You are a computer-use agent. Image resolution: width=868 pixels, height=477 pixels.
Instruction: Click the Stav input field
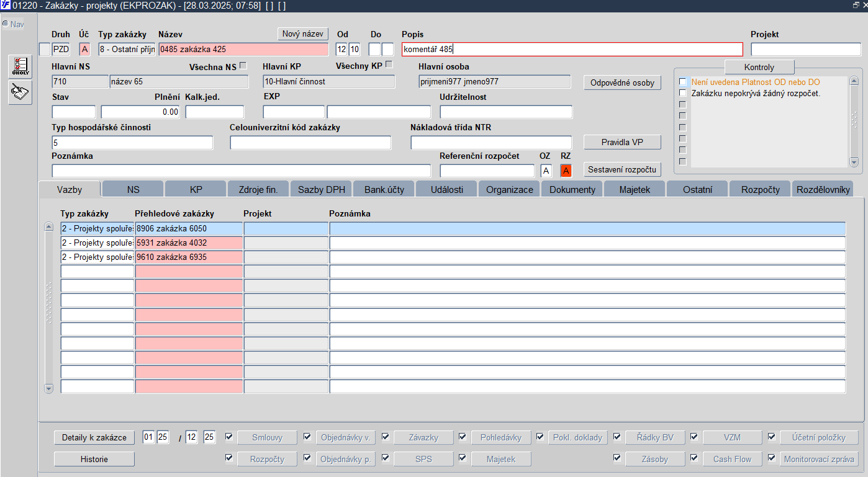(74, 112)
